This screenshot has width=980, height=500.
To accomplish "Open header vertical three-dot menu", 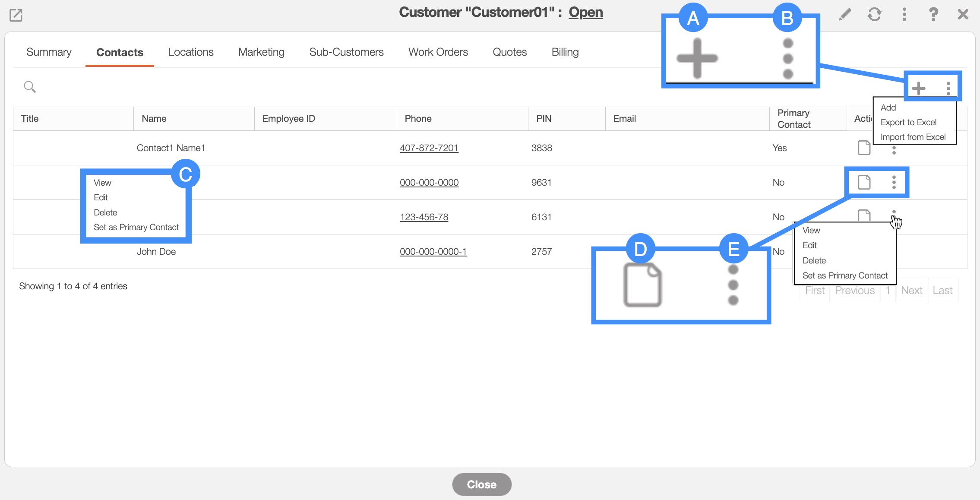I will point(904,15).
